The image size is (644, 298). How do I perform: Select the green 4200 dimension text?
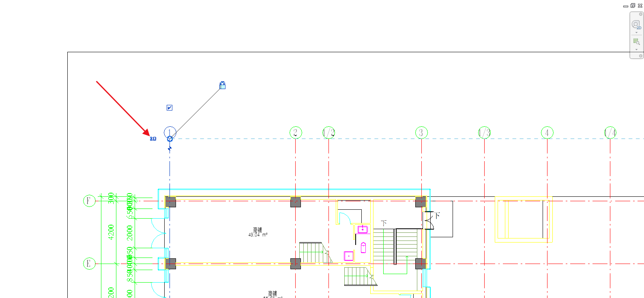click(111, 232)
